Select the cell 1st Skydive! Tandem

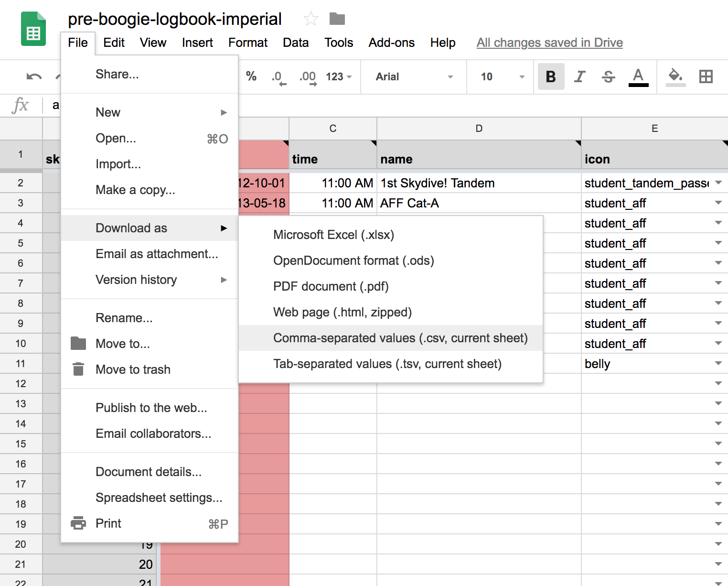[479, 183]
